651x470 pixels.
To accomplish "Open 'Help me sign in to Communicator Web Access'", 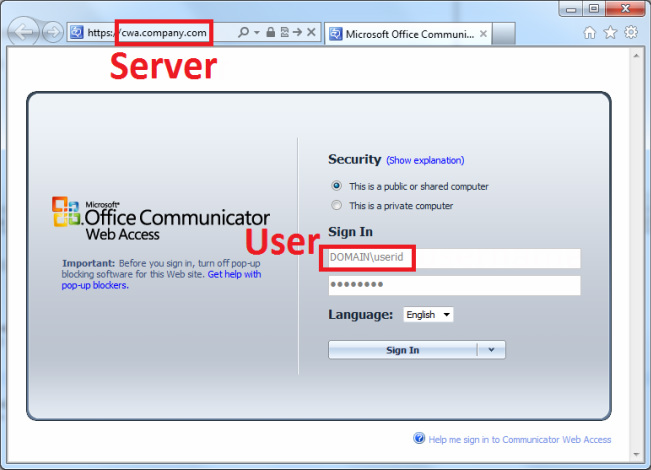I will [520, 440].
